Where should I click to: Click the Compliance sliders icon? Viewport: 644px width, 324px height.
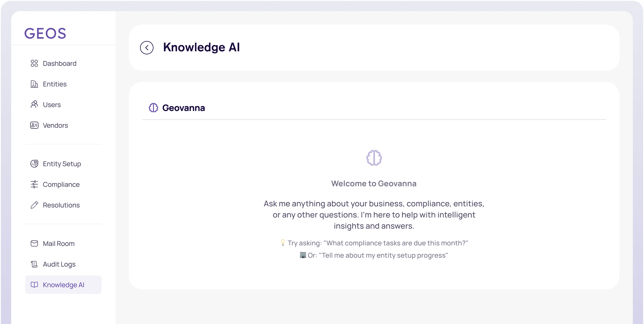click(x=34, y=184)
